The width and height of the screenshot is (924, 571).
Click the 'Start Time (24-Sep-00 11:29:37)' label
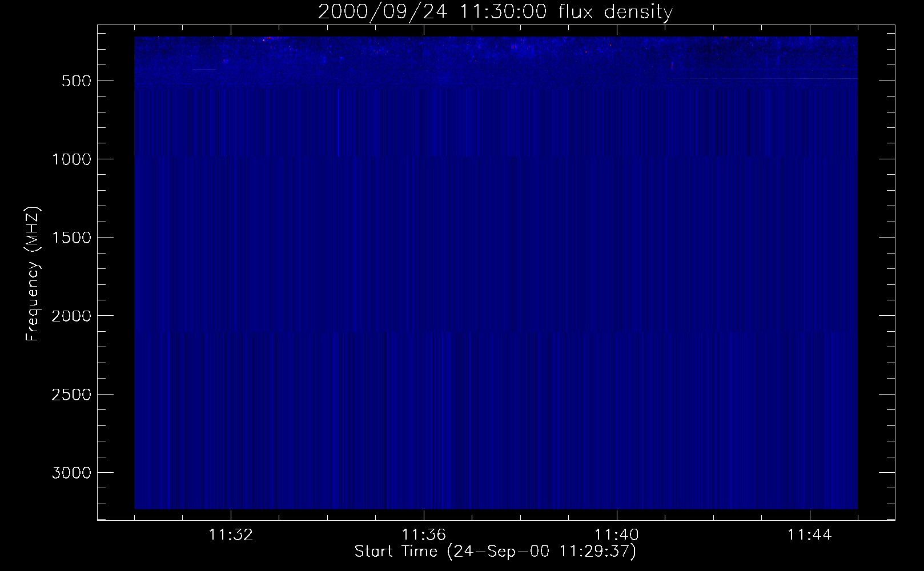[x=495, y=552]
